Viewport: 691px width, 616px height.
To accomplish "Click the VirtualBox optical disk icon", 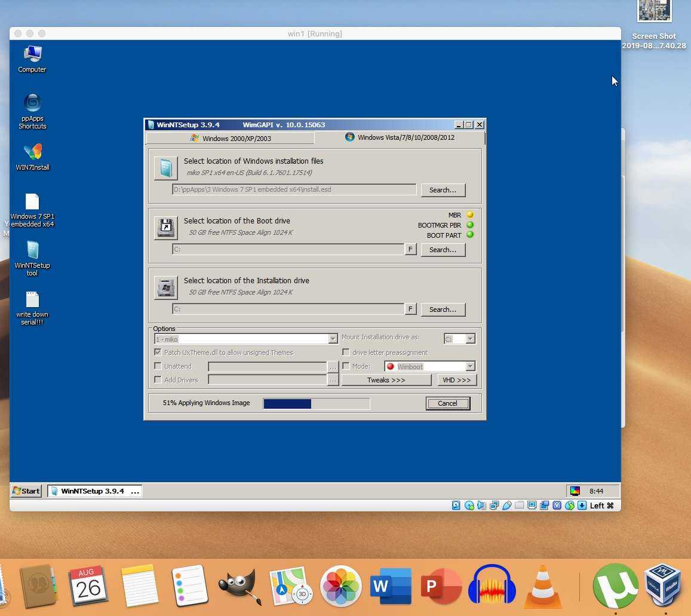I will 469,505.
